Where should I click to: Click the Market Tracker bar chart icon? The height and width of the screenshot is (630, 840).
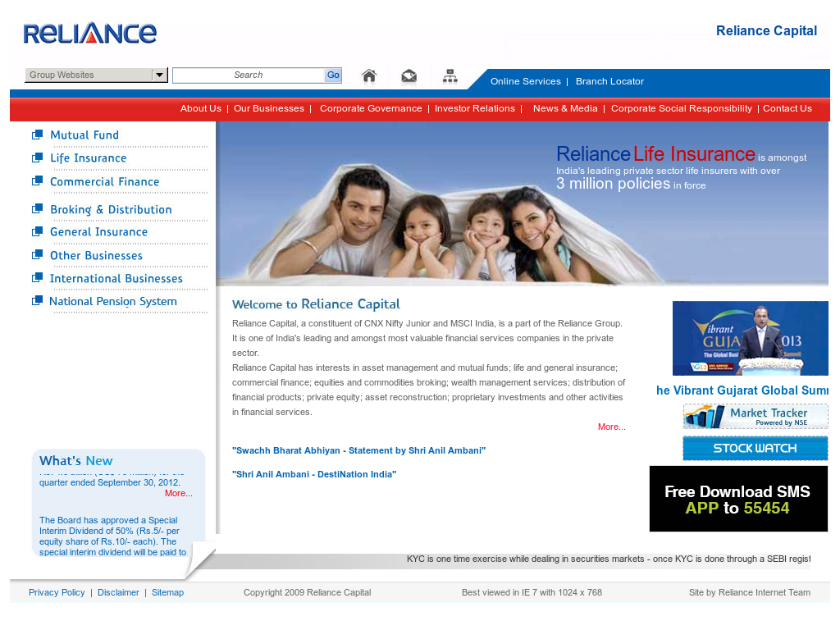(703, 415)
